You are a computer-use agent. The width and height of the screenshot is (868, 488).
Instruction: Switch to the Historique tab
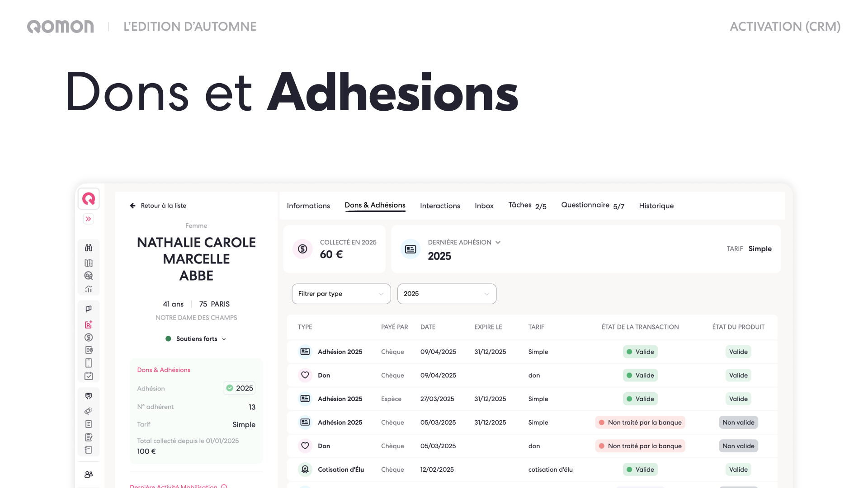[x=656, y=206]
